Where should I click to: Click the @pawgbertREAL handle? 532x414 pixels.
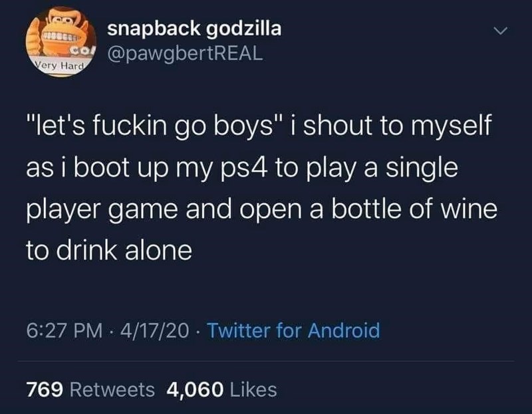pos(185,54)
